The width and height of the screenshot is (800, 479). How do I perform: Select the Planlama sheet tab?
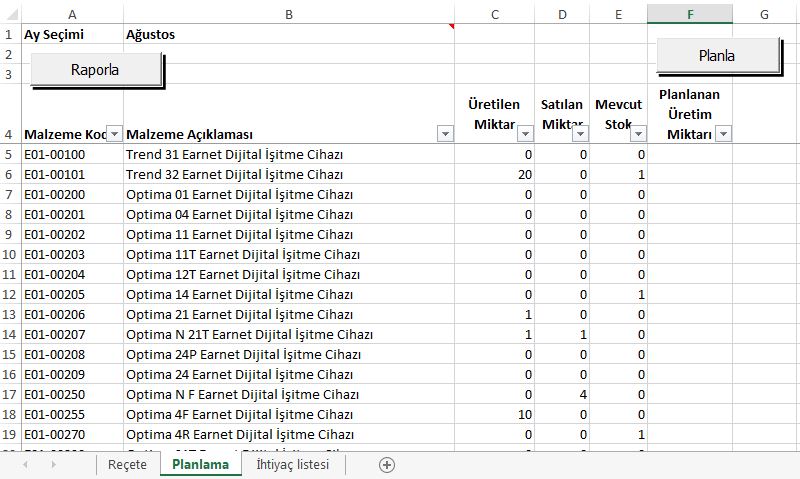[x=200, y=465]
